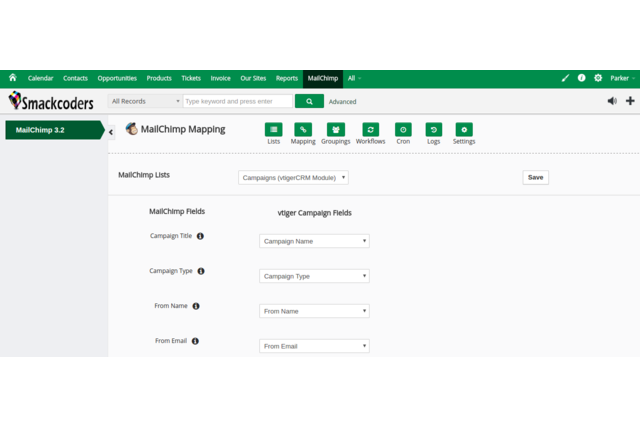The image size is (640, 426).
Task: Click the keyword search input field
Action: click(x=238, y=101)
